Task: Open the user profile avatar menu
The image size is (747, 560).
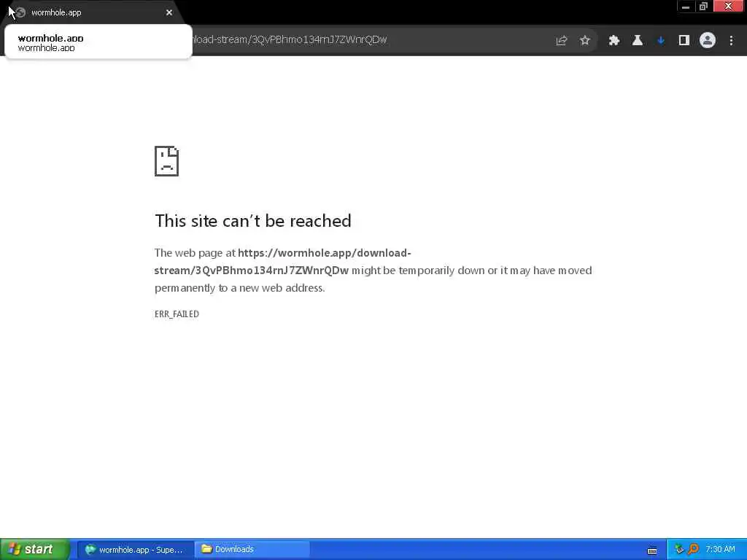Action: tap(708, 41)
